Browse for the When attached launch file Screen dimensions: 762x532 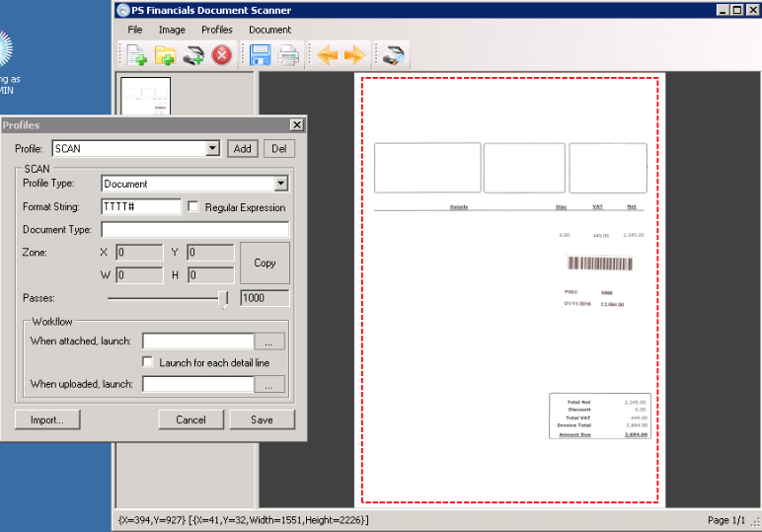coord(268,342)
